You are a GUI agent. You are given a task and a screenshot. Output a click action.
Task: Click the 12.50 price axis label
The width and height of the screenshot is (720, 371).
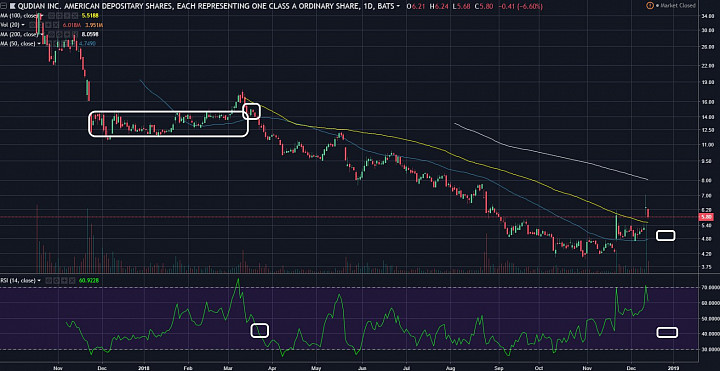(707, 131)
